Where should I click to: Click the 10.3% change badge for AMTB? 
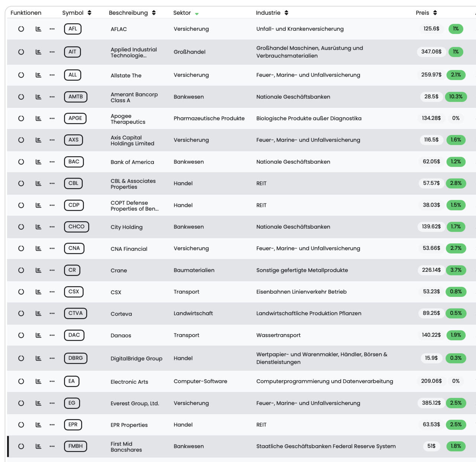(x=456, y=97)
